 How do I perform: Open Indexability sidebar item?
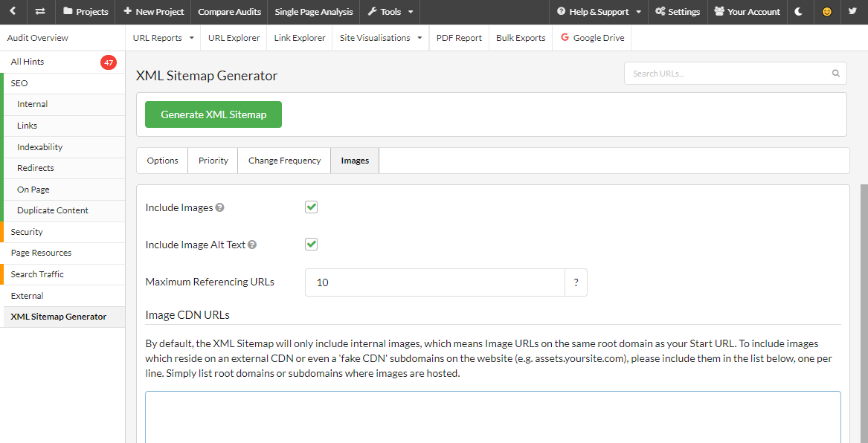tap(64, 147)
